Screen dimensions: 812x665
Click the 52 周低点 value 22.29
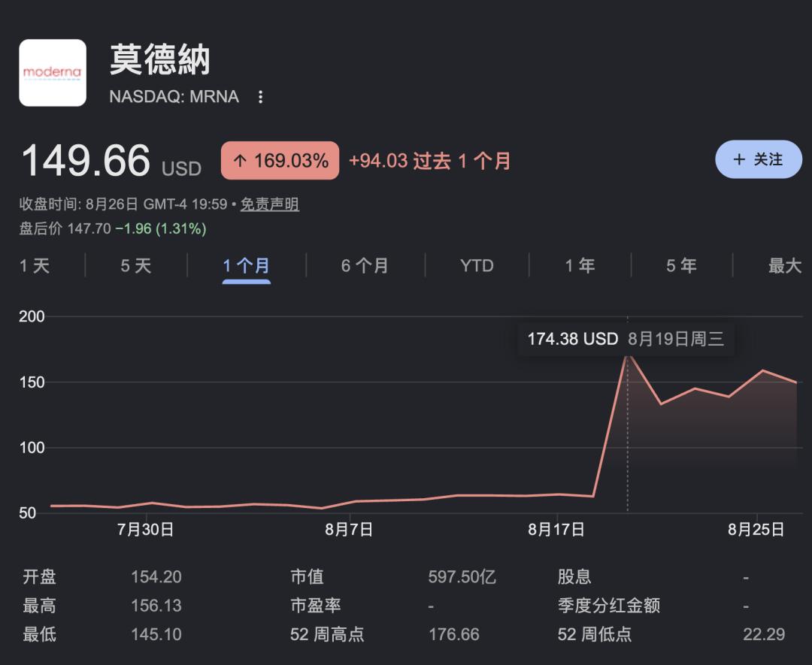click(x=764, y=634)
